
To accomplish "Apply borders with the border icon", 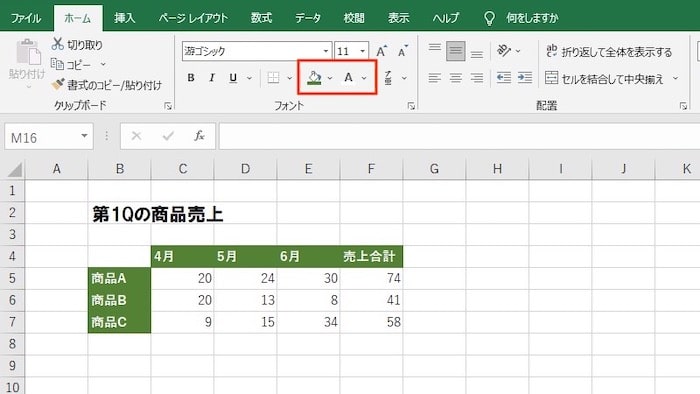I will 273,78.
